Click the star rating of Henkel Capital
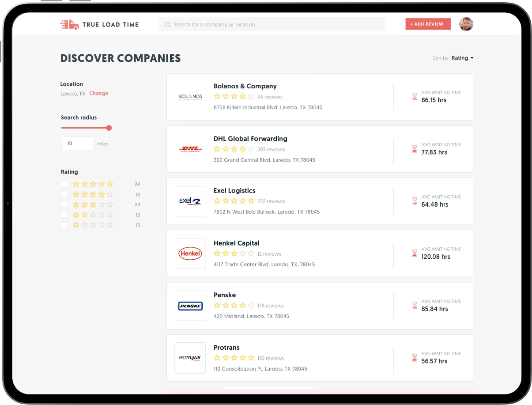The height and width of the screenshot is (405, 532). [x=234, y=253]
